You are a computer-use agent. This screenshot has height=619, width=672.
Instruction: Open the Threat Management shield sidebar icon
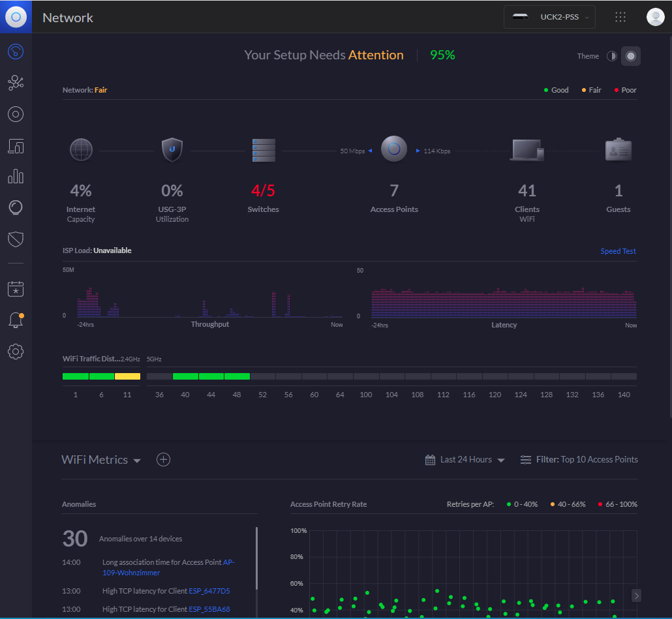coord(16,239)
